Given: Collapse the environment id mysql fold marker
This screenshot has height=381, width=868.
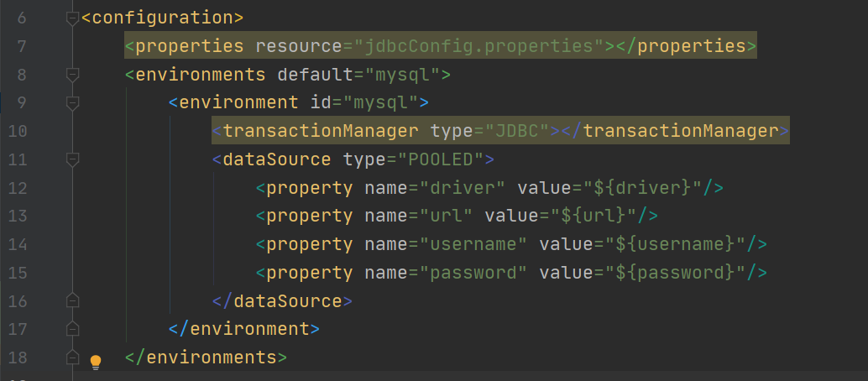Looking at the screenshot, I should click(x=72, y=103).
